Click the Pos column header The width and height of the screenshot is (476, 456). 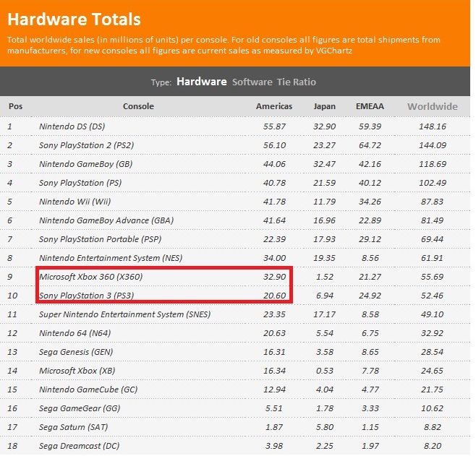pos(15,106)
